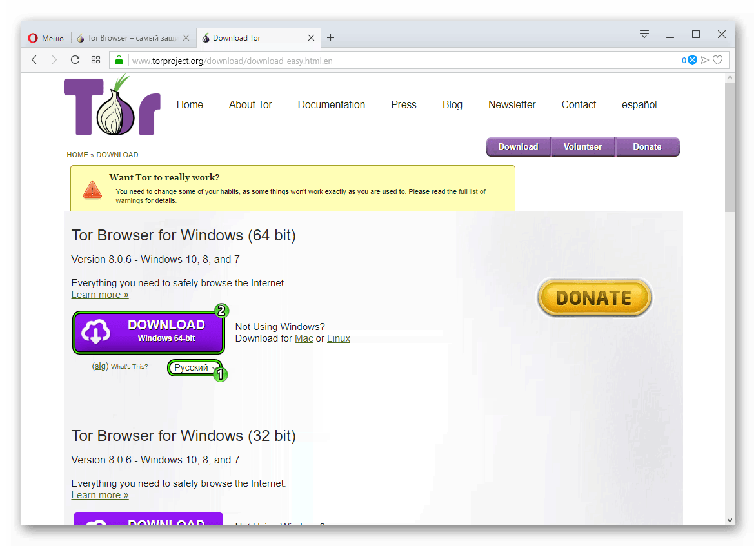The height and width of the screenshot is (546, 756).
Task: Add page to bookmarks with the heart icon
Action: coord(718,60)
